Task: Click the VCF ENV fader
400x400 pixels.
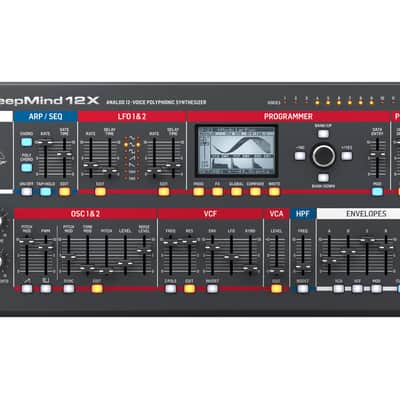Action: pyautogui.click(x=212, y=248)
